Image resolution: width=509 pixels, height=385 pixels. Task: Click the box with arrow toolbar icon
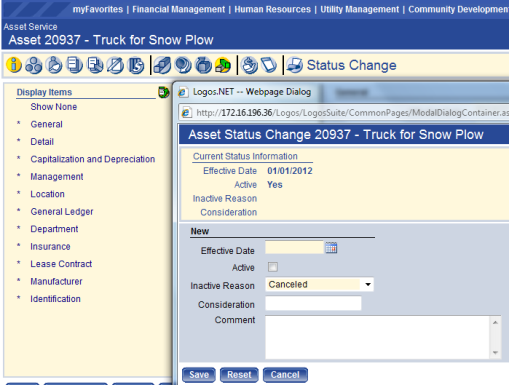pos(203,65)
